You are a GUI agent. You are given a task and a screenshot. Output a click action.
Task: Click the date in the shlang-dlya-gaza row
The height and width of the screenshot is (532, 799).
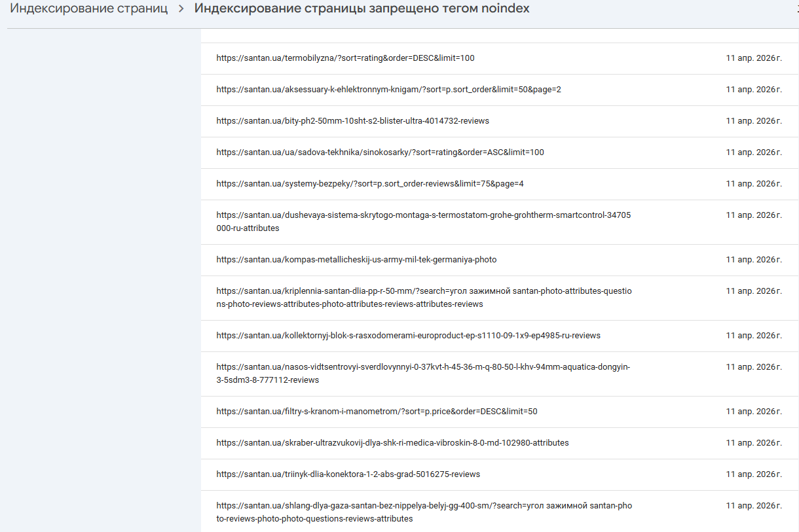pyautogui.click(x=754, y=506)
